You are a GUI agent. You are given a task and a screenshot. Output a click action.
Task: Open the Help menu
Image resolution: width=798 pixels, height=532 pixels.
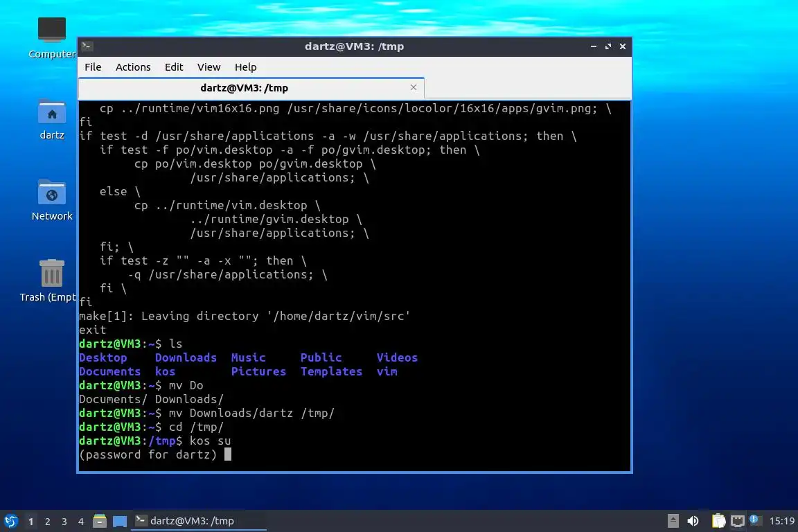click(245, 67)
